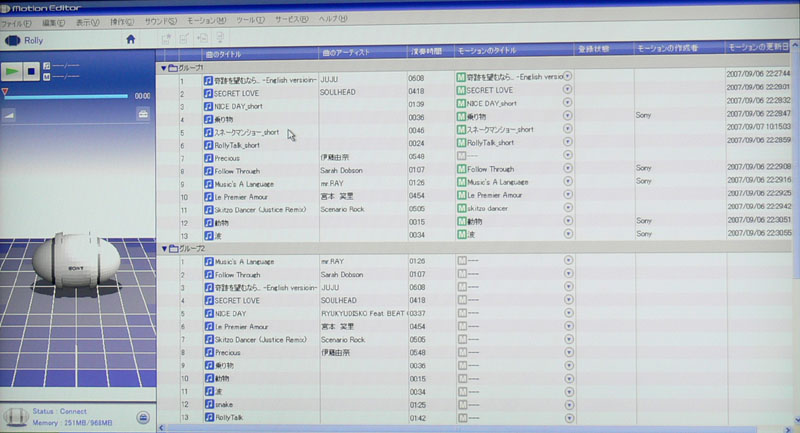
Task: Collapse Group 2 with its triangle
Action: 164,249
